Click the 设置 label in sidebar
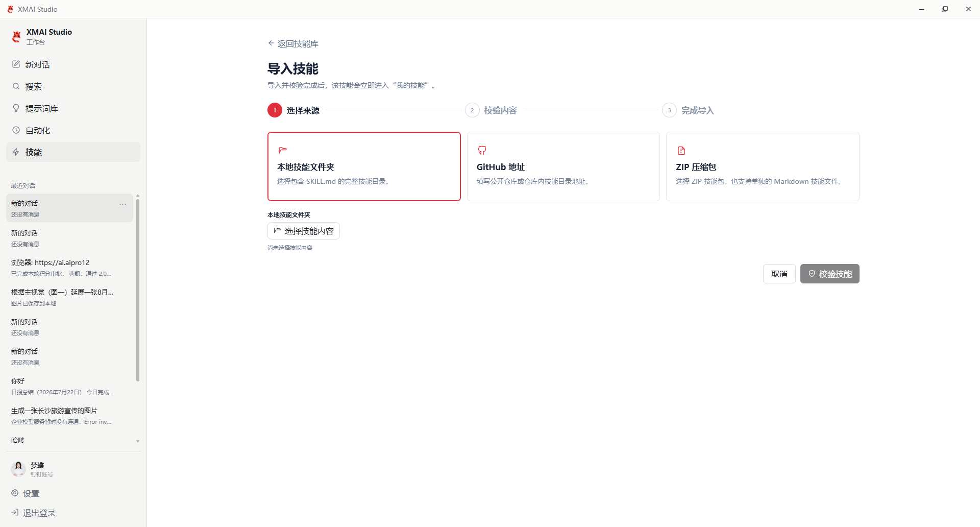The width and height of the screenshot is (980, 527). 31,493
